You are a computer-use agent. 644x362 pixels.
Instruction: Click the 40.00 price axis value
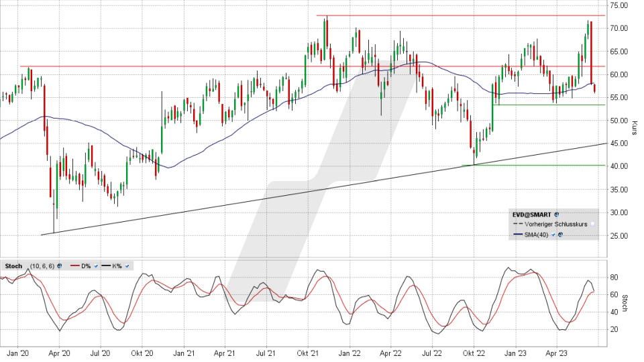[x=619, y=166]
